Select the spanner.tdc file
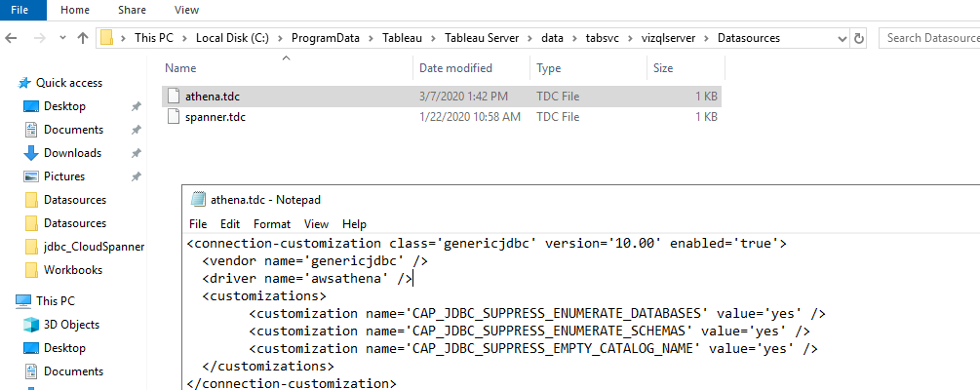Image resolution: width=980 pixels, height=390 pixels. (x=442, y=117)
